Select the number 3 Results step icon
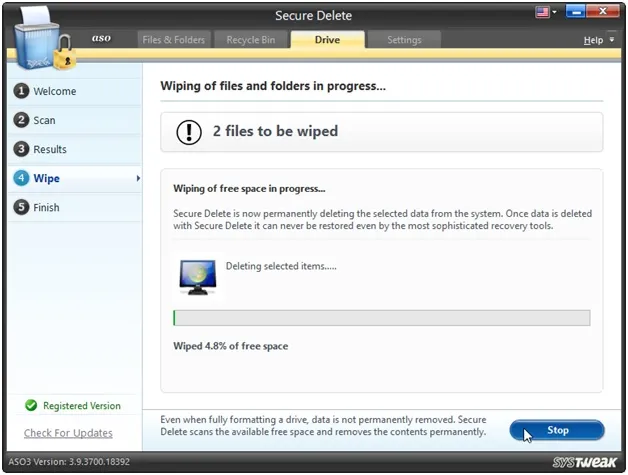The width and height of the screenshot is (628, 475). [x=21, y=149]
